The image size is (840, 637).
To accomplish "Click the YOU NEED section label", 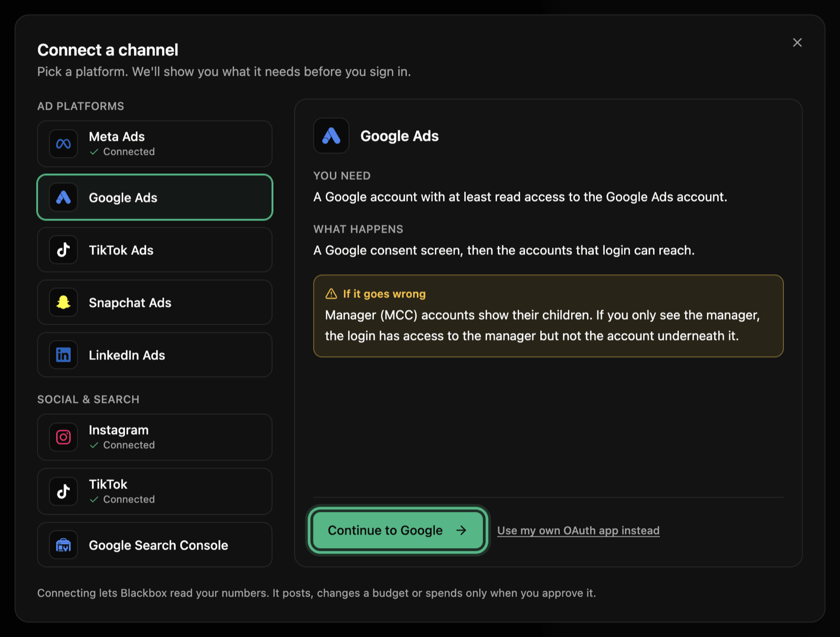I will coord(342,176).
